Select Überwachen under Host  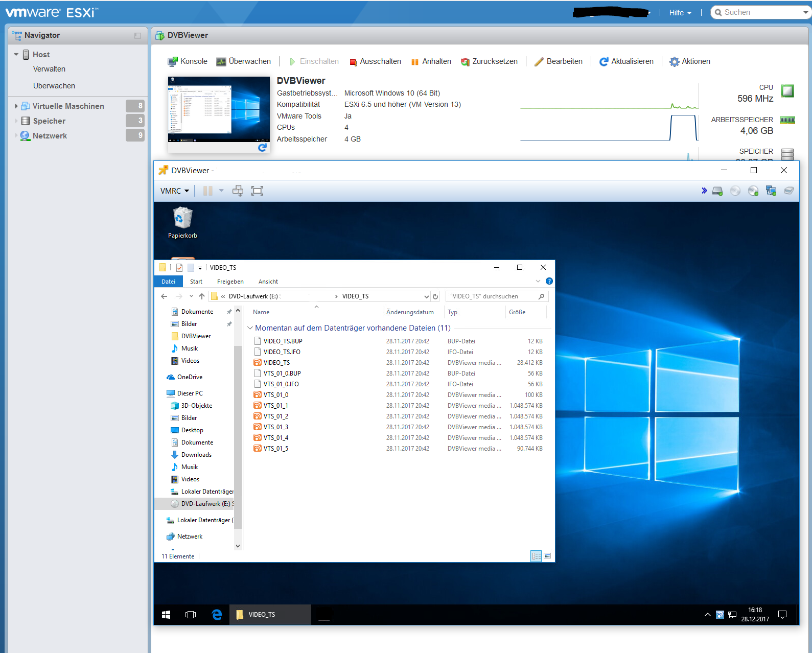(x=54, y=86)
